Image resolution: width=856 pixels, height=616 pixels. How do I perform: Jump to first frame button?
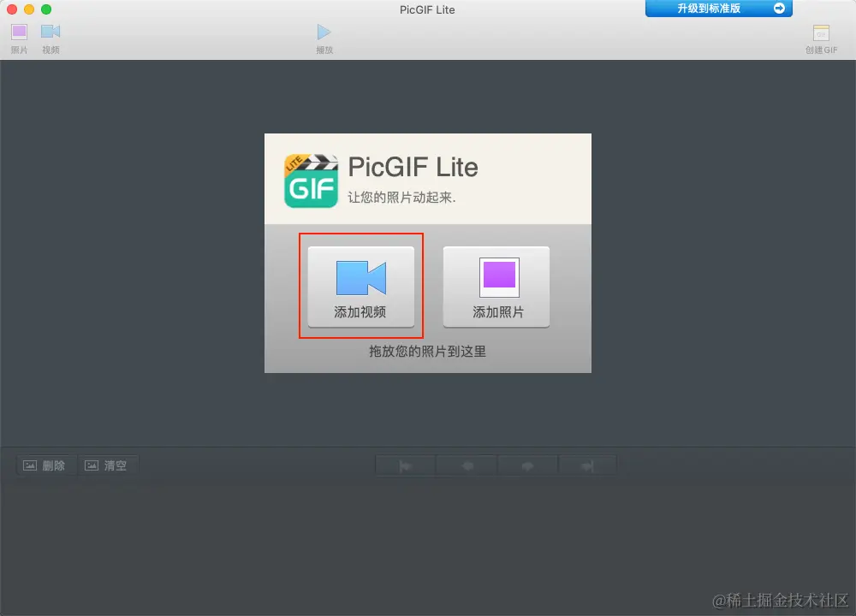coord(405,466)
